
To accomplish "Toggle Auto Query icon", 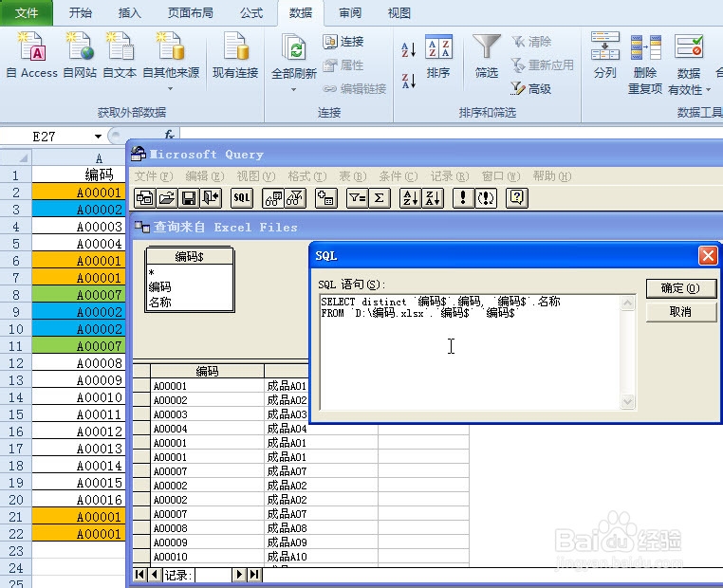I will pyautogui.click(x=486, y=198).
